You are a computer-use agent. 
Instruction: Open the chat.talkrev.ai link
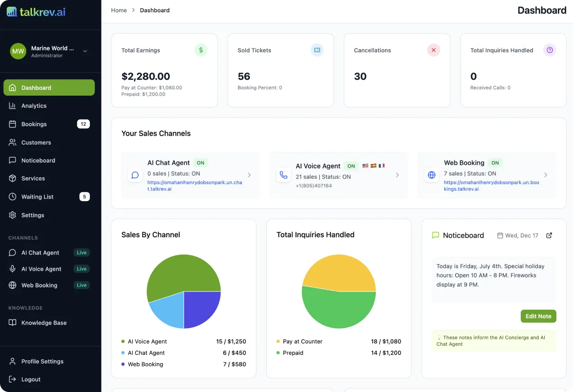[x=195, y=186]
